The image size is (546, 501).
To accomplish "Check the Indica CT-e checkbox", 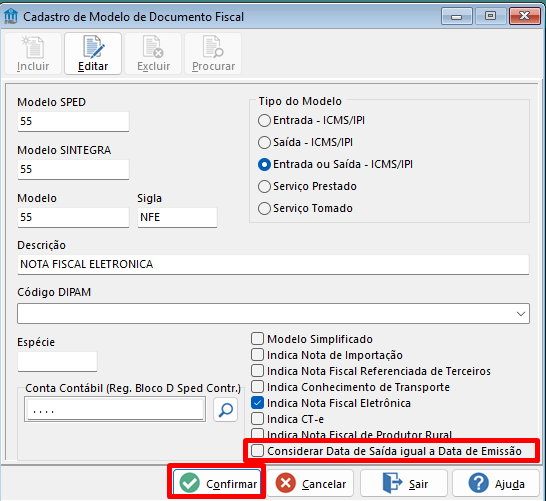I will [x=257, y=418].
